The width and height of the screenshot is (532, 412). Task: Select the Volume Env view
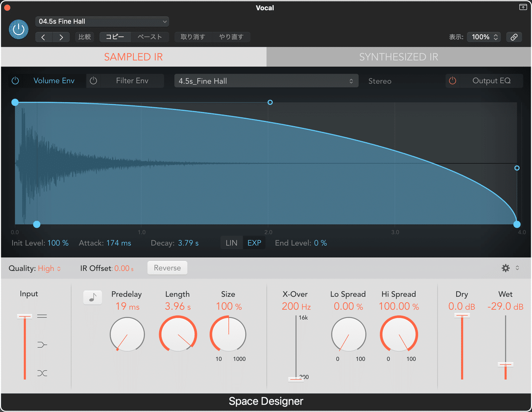(x=54, y=81)
